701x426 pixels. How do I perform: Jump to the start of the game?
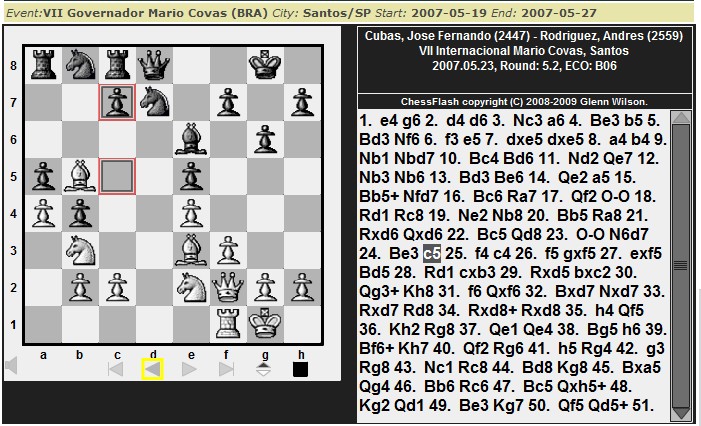(x=115, y=369)
